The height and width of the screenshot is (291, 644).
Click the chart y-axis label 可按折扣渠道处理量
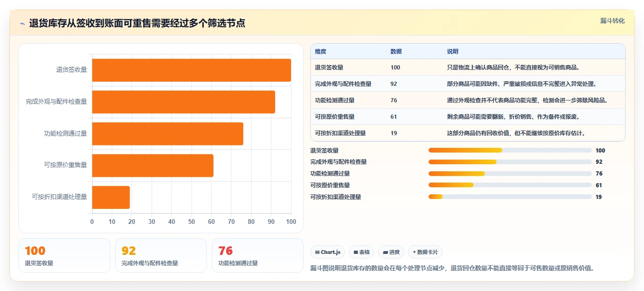pos(60,197)
